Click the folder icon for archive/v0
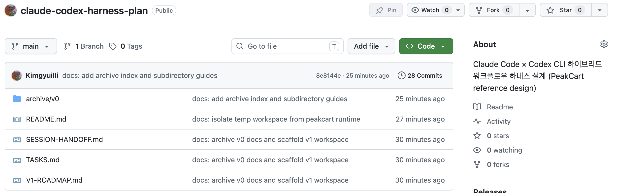The image size is (644, 193). [17, 99]
